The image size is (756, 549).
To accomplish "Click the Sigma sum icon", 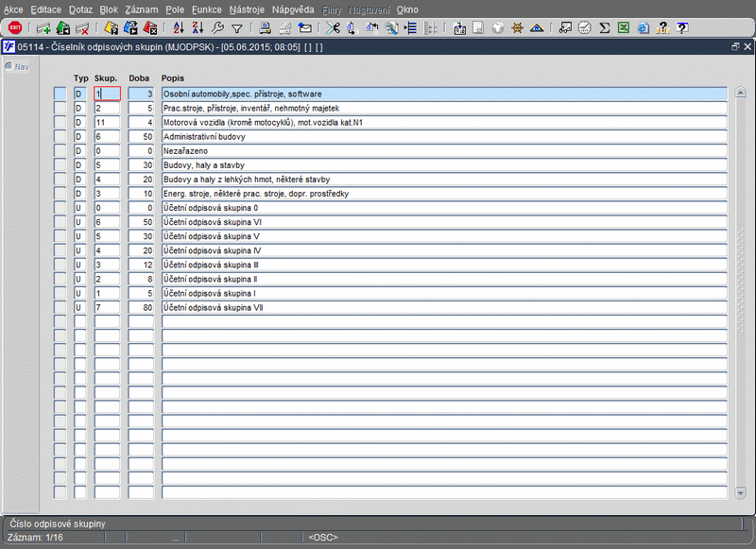I will coord(604,28).
